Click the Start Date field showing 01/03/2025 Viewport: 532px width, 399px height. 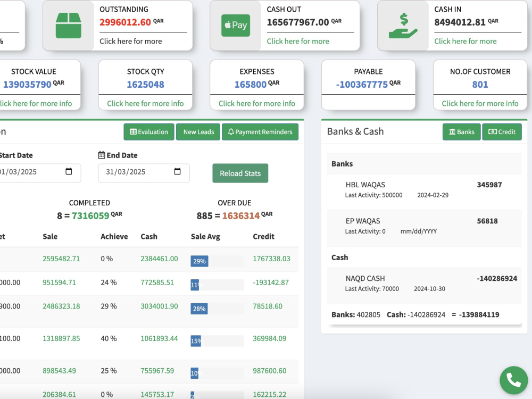(40, 173)
